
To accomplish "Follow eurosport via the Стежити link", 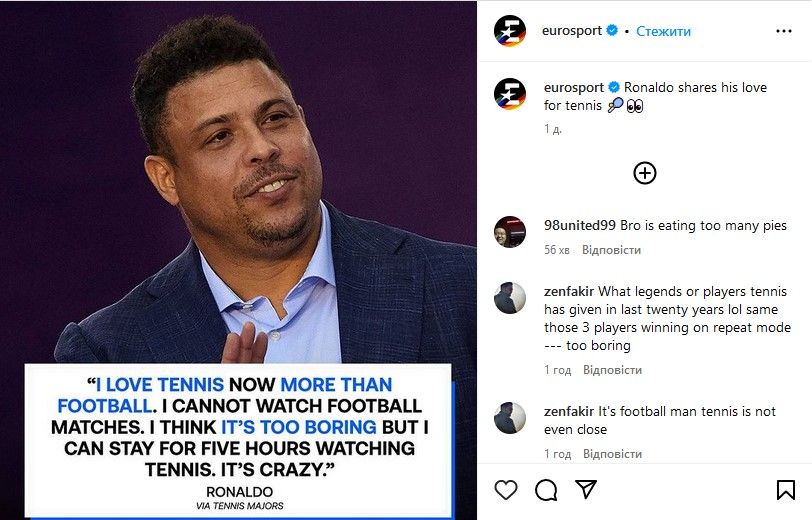I will (x=664, y=31).
